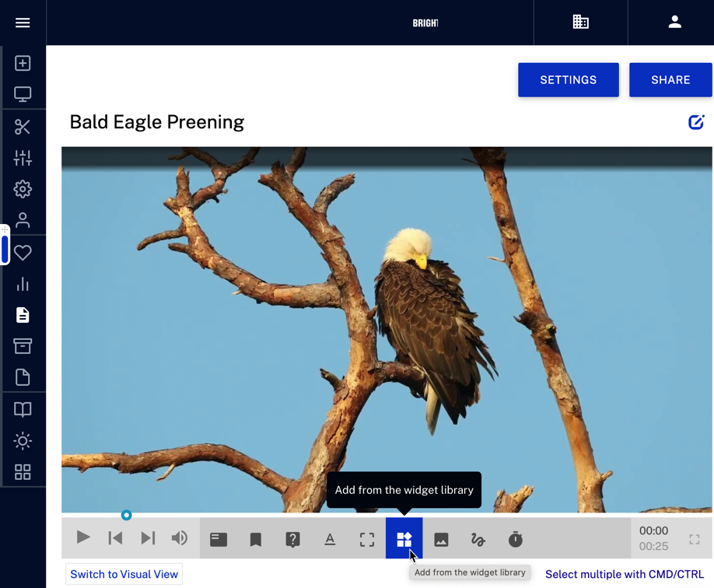Click the caption card icon in toolbar

(219, 539)
